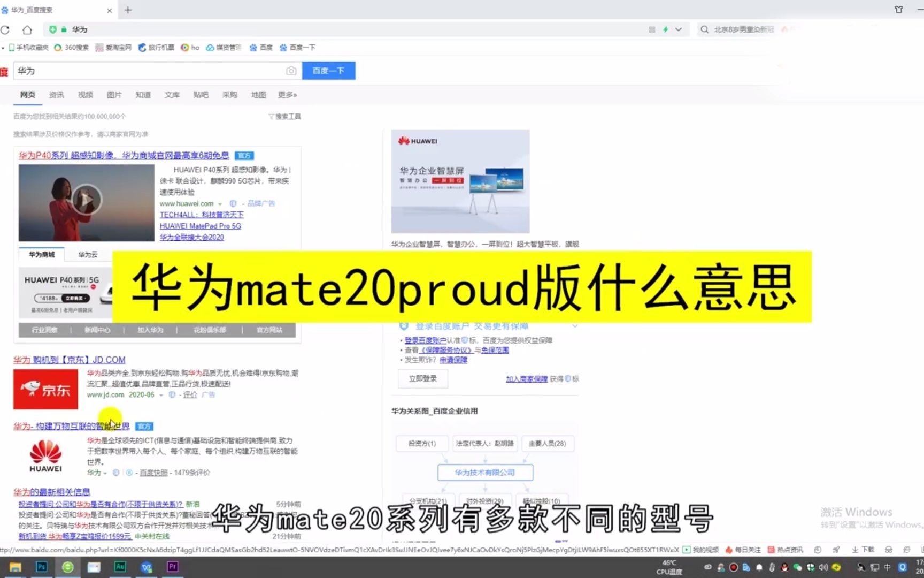Open 百度快照 for the Huawei official result

pos(153,473)
